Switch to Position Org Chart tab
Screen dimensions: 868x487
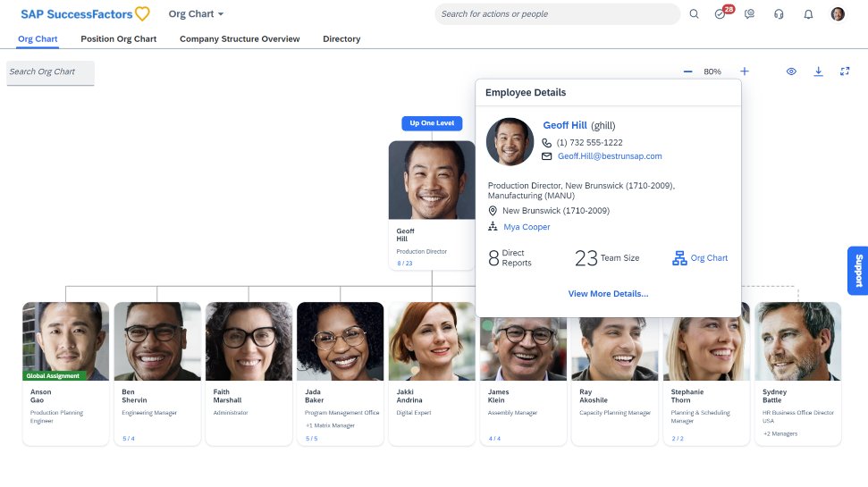click(x=119, y=39)
